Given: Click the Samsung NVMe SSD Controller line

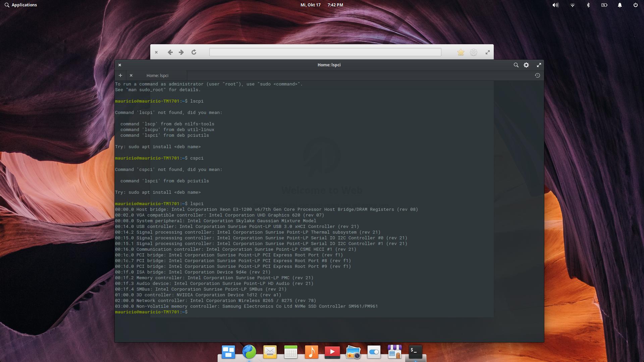Looking at the screenshot, I should point(247,306).
